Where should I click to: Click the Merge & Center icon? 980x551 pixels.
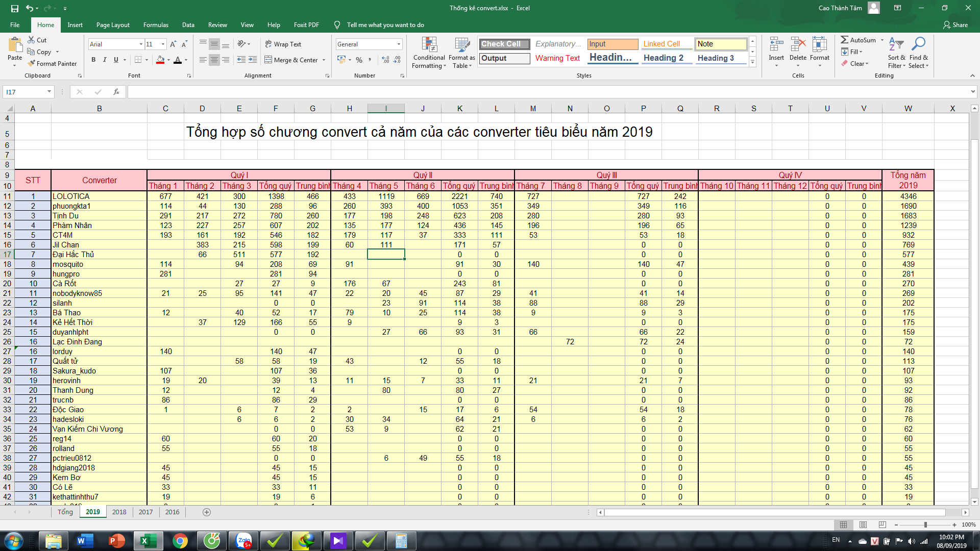click(x=268, y=60)
